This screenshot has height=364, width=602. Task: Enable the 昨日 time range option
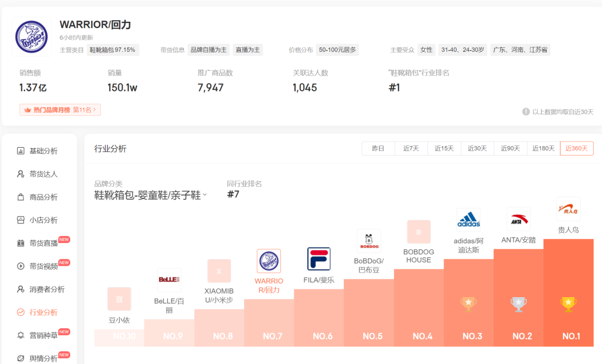(378, 148)
